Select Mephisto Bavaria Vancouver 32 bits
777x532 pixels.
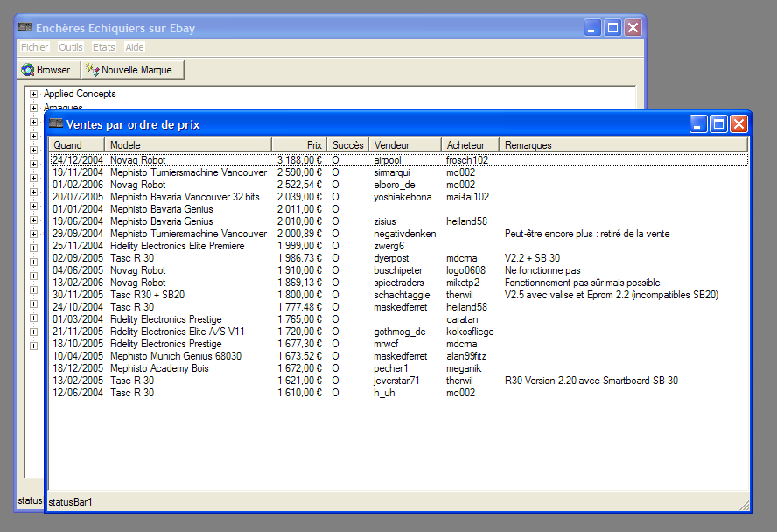tap(185, 197)
